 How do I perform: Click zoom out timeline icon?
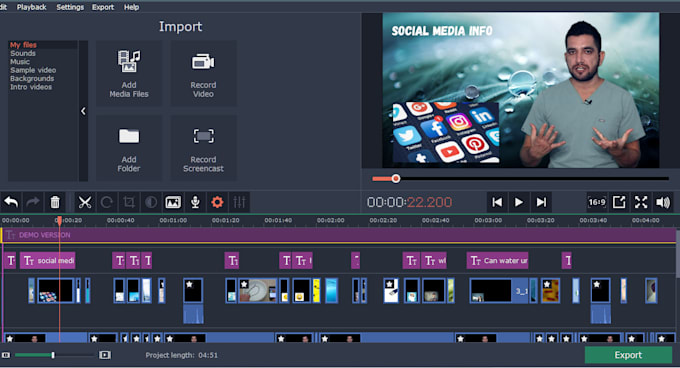click(6, 355)
